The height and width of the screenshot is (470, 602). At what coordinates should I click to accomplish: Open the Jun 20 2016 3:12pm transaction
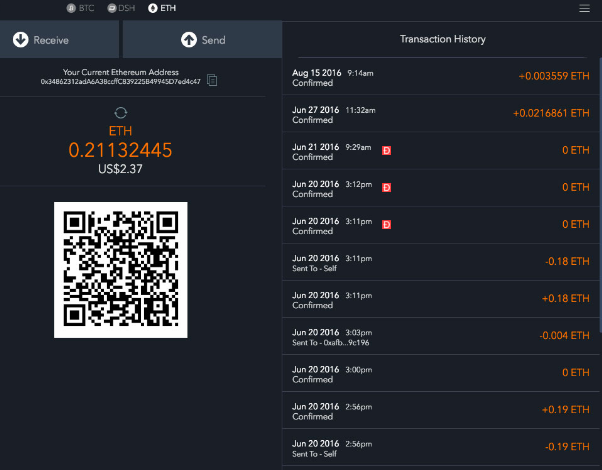click(x=441, y=188)
